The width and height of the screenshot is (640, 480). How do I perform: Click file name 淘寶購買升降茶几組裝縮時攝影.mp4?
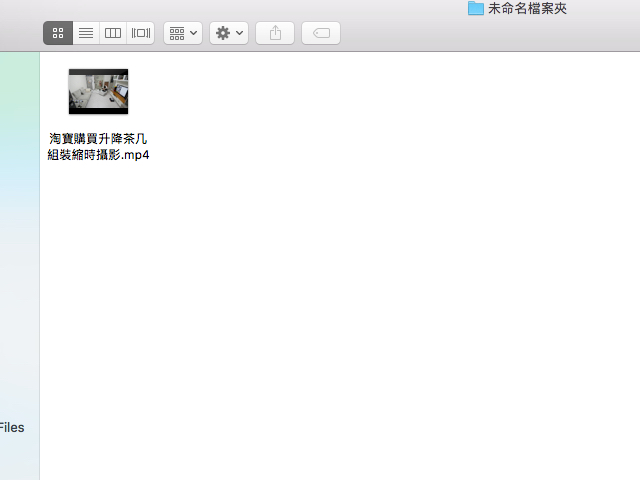(x=98, y=147)
